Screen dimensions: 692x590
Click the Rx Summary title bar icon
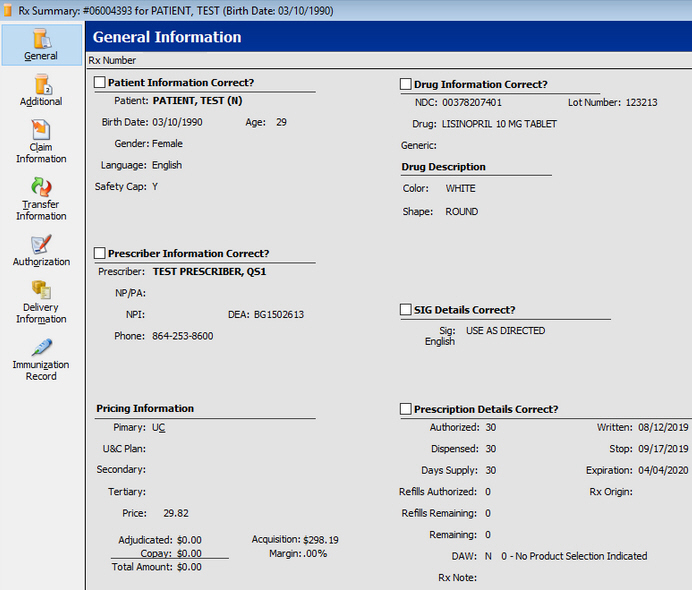point(8,10)
